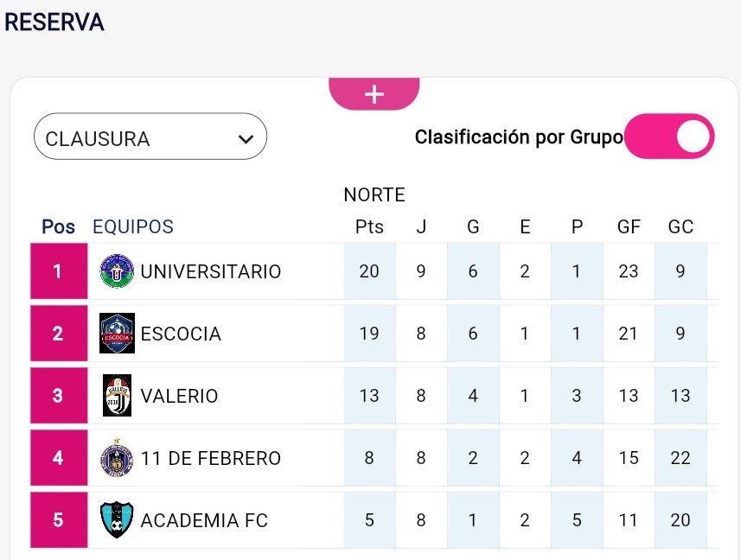Click the Universitario team crest icon

pos(117,271)
